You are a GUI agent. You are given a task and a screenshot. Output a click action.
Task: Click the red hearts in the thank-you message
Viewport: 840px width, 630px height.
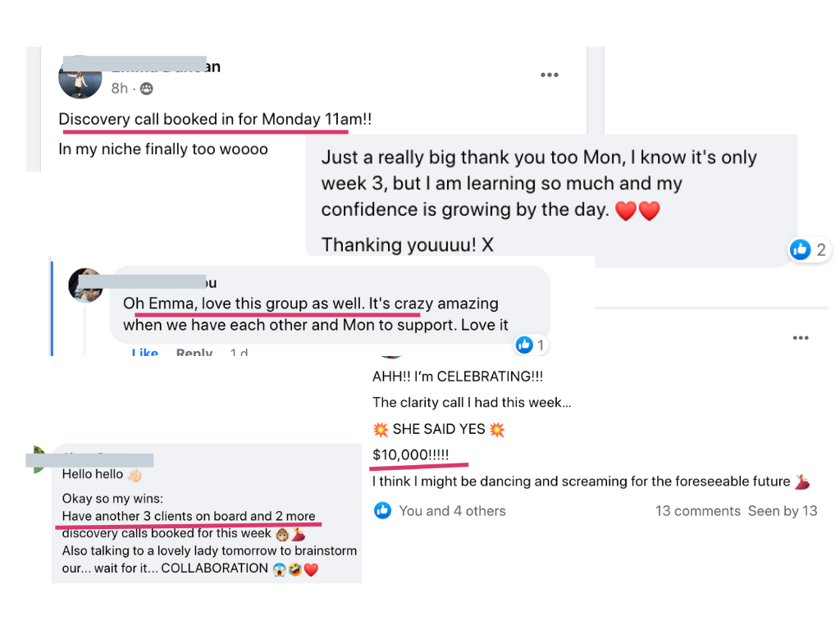point(637,211)
